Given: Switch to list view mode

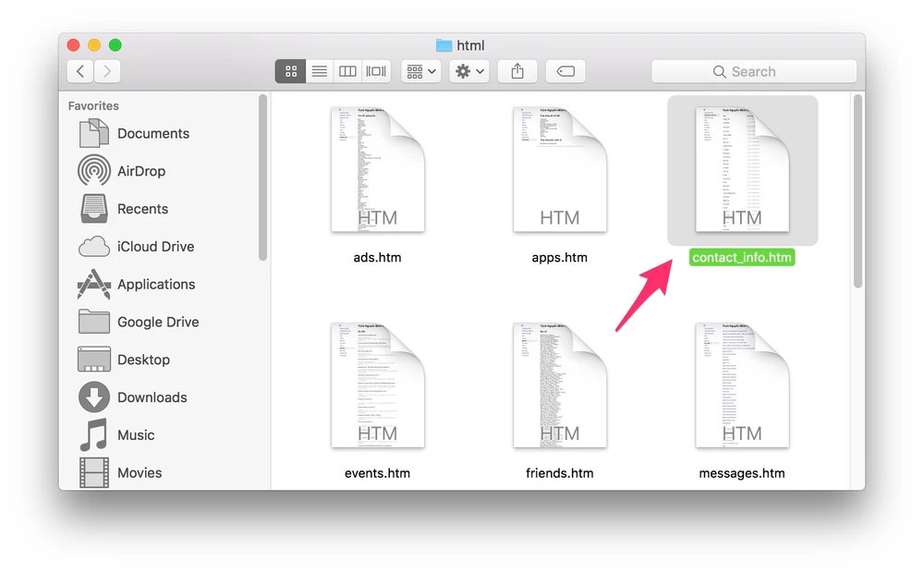Looking at the screenshot, I should [320, 71].
